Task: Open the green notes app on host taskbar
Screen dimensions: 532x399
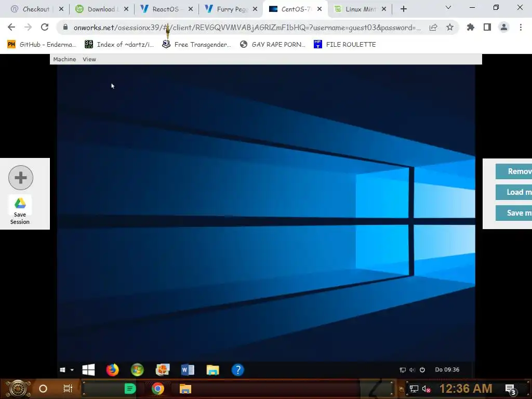Action: coord(130,389)
